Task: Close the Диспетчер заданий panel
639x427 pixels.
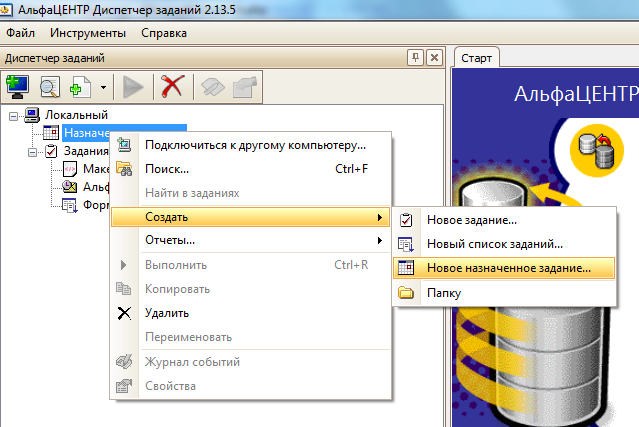Action: coord(434,57)
